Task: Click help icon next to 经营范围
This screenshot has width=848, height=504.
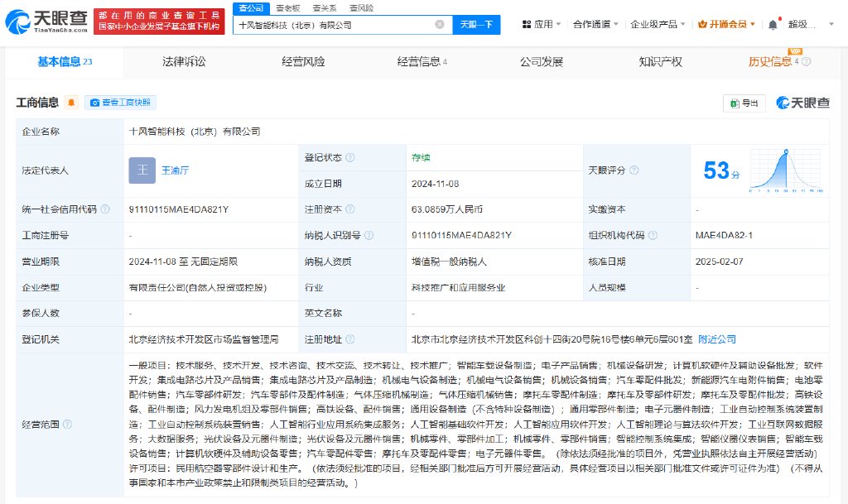Action: (x=67, y=425)
